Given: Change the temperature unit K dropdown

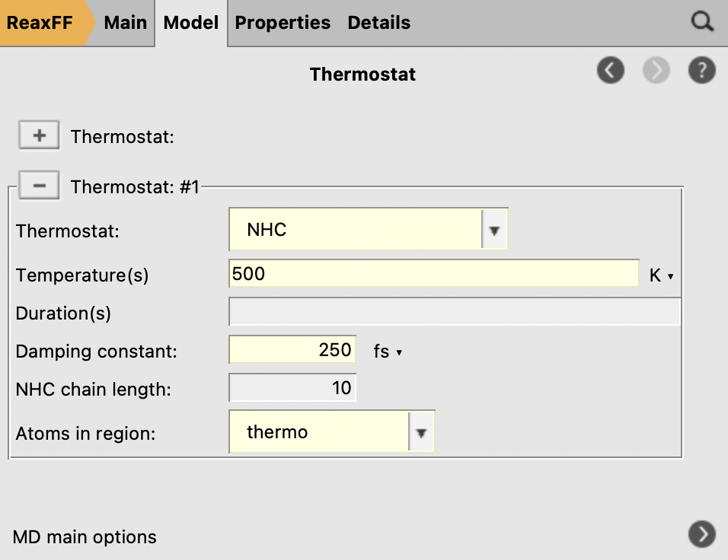Looking at the screenshot, I should (x=662, y=276).
